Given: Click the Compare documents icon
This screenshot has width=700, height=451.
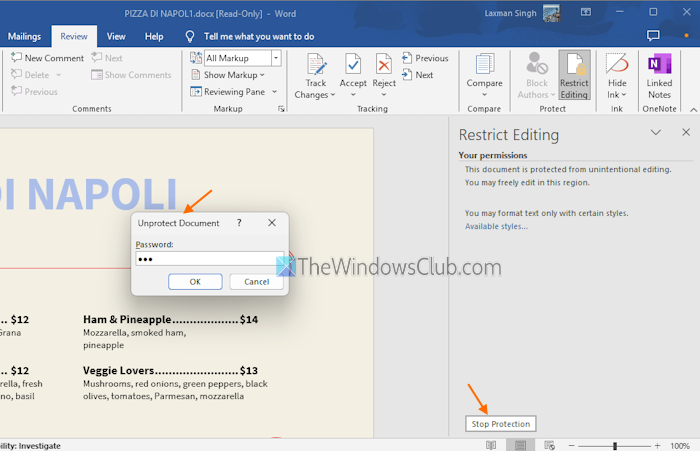Looking at the screenshot, I should (x=484, y=65).
